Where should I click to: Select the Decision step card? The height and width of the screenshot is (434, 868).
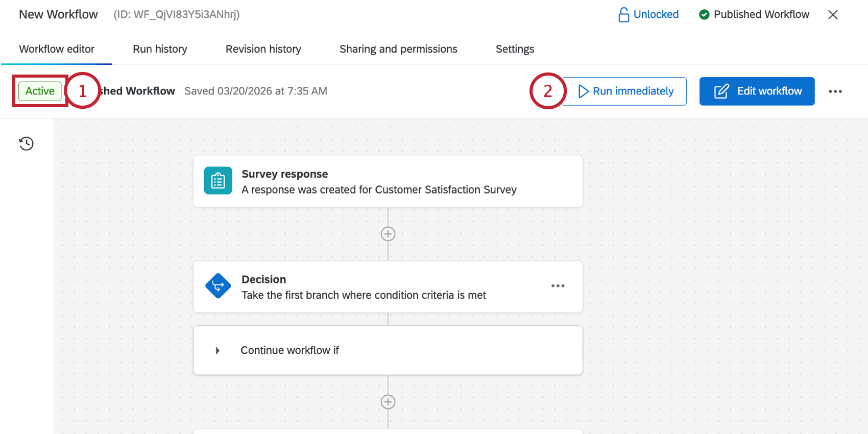388,287
